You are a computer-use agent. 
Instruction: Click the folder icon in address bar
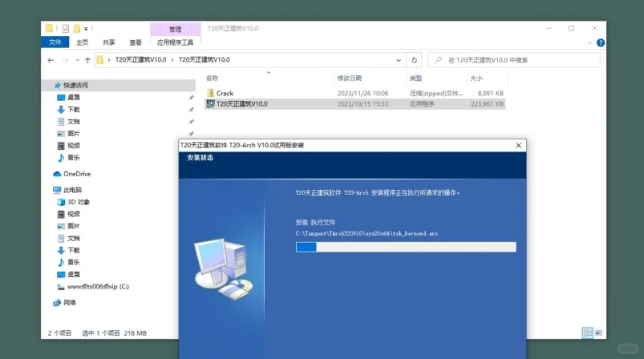[x=99, y=60]
